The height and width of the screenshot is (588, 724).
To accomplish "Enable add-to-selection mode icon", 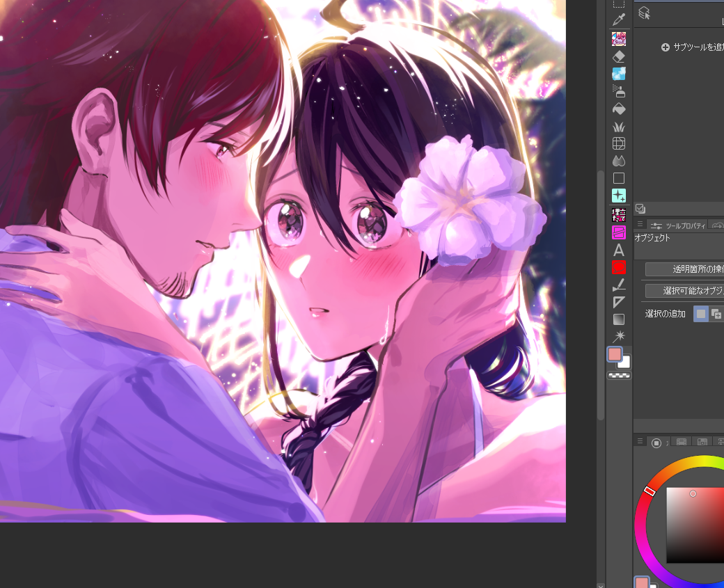I will (x=716, y=314).
